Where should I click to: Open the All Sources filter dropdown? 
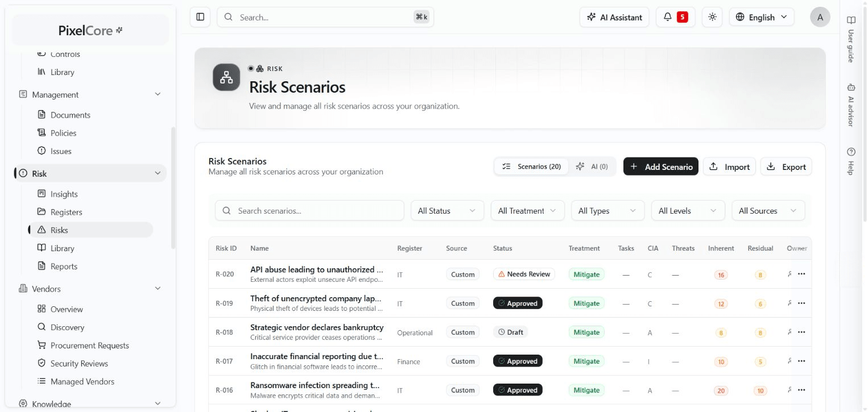(x=768, y=210)
